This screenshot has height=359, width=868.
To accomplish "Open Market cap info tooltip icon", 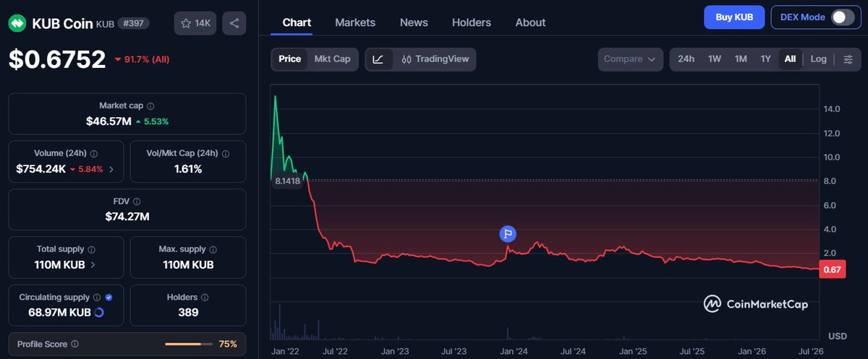I will [150, 105].
